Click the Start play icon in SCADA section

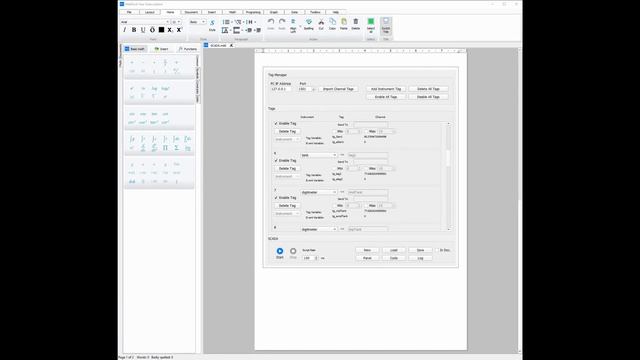coord(280,251)
